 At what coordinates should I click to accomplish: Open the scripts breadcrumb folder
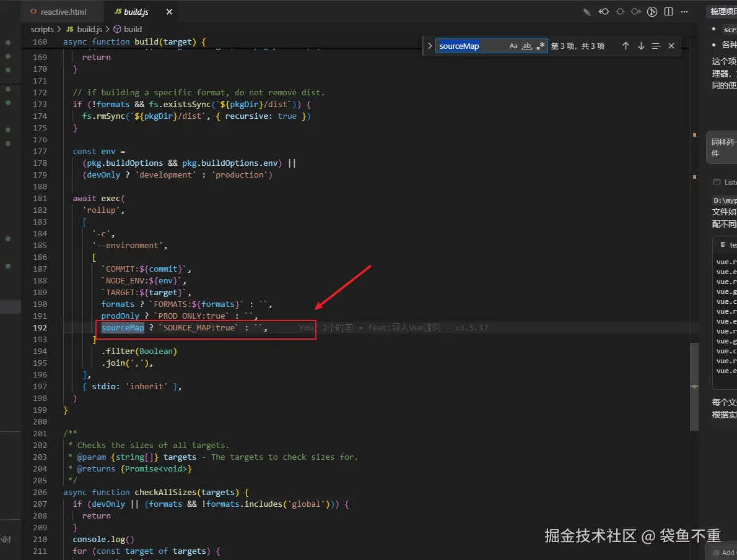pyautogui.click(x=42, y=29)
